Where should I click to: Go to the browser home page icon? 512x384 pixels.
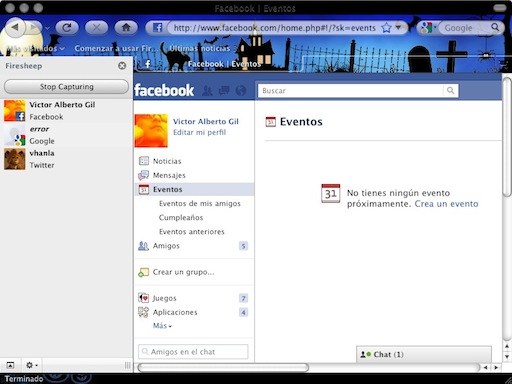click(126, 28)
